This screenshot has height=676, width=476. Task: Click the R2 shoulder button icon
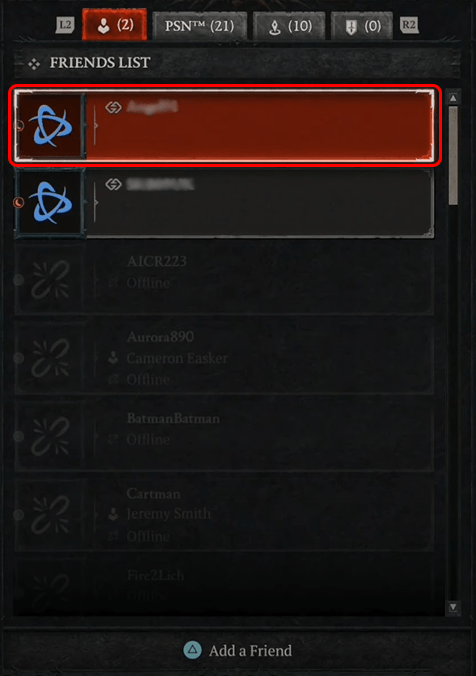pos(409,25)
